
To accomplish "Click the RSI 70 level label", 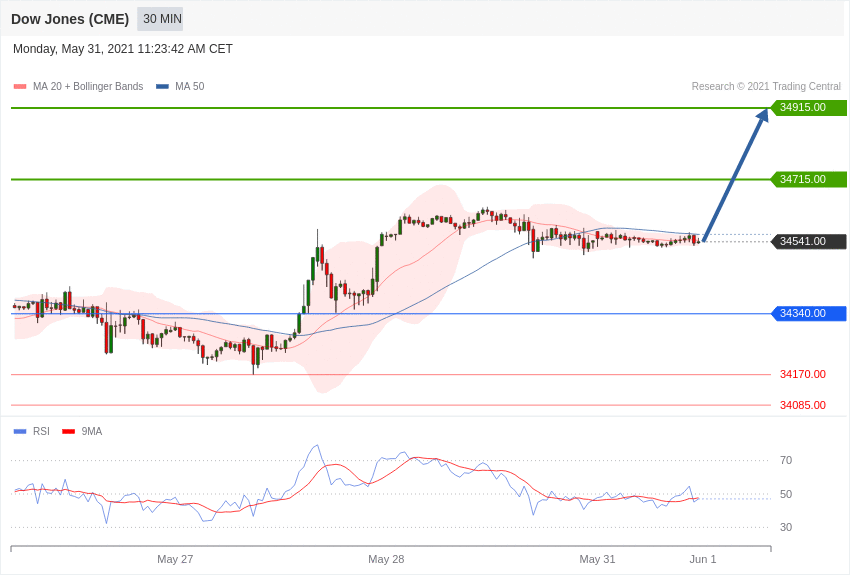I will pyautogui.click(x=785, y=460).
